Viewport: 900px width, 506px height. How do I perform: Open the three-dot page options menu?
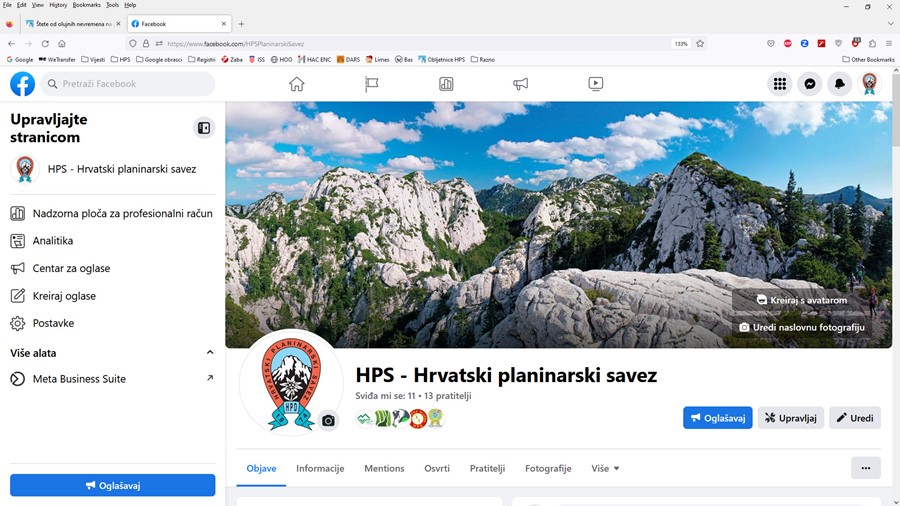(x=866, y=468)
